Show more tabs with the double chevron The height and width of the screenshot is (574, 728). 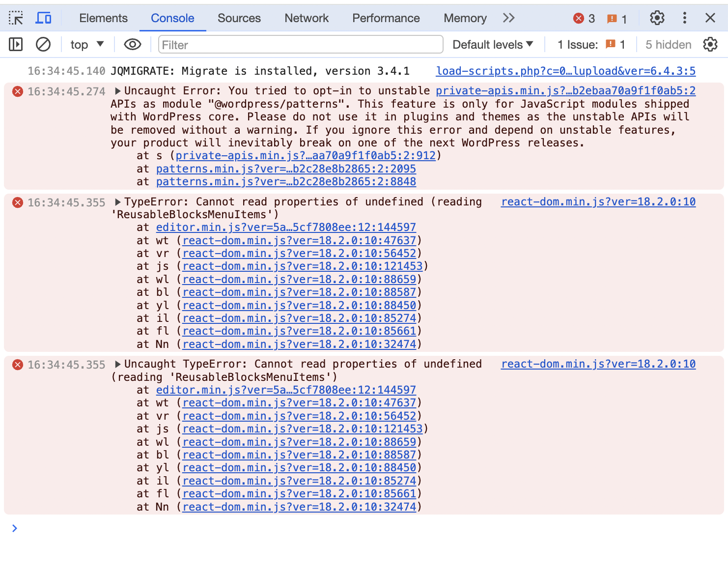click(x=508, y=18)
